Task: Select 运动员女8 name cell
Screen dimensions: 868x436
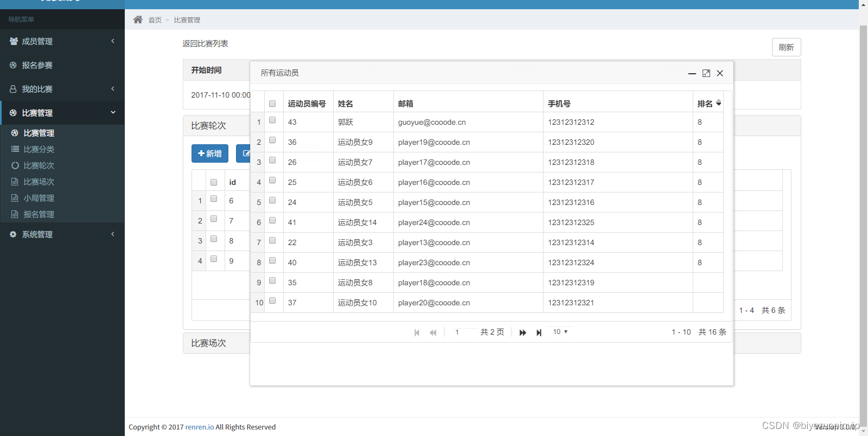Action: (363, 283)
